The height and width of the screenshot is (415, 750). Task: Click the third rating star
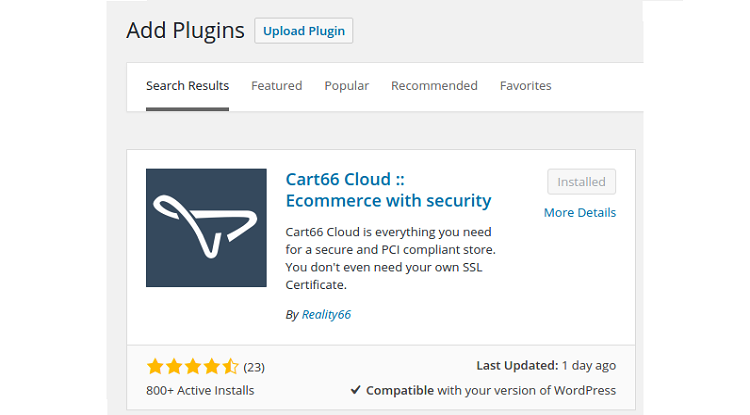pos(193,366)
